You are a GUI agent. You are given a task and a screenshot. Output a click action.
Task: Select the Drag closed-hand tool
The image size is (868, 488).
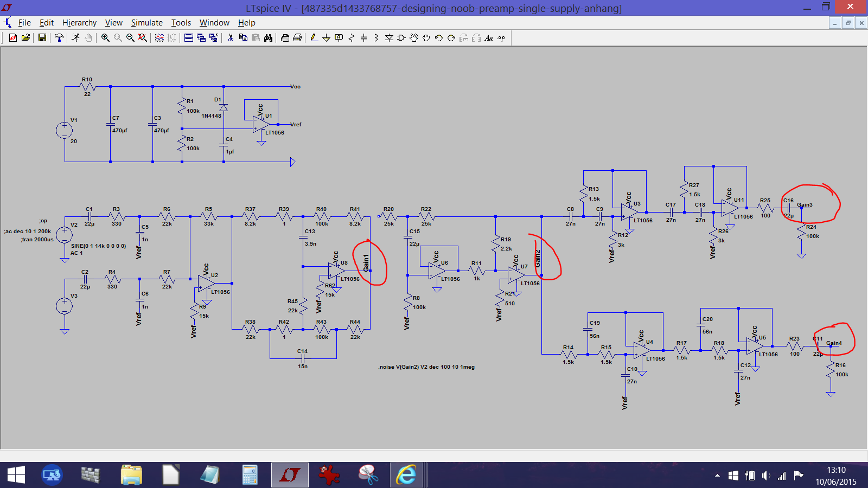pyautogui.click(x=426, y=38)
